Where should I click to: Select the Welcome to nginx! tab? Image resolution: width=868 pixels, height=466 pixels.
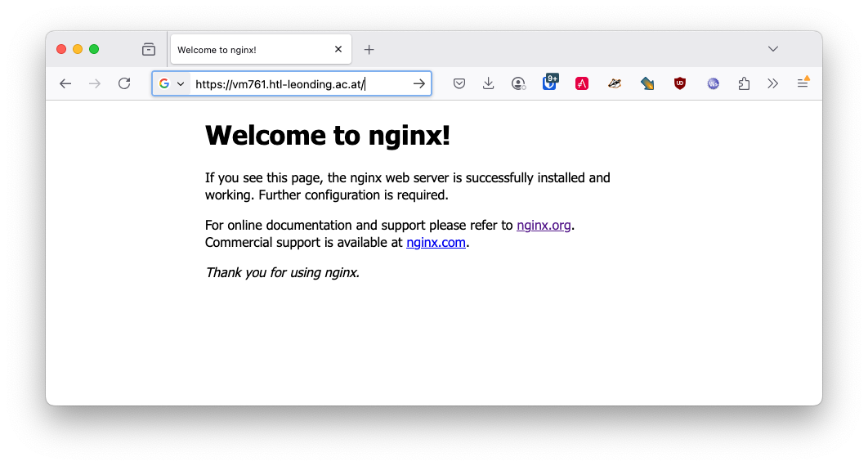pos(262,49)
